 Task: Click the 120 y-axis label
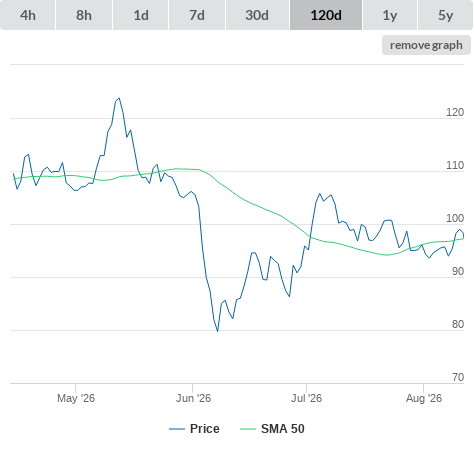click(x=455, y=112)
